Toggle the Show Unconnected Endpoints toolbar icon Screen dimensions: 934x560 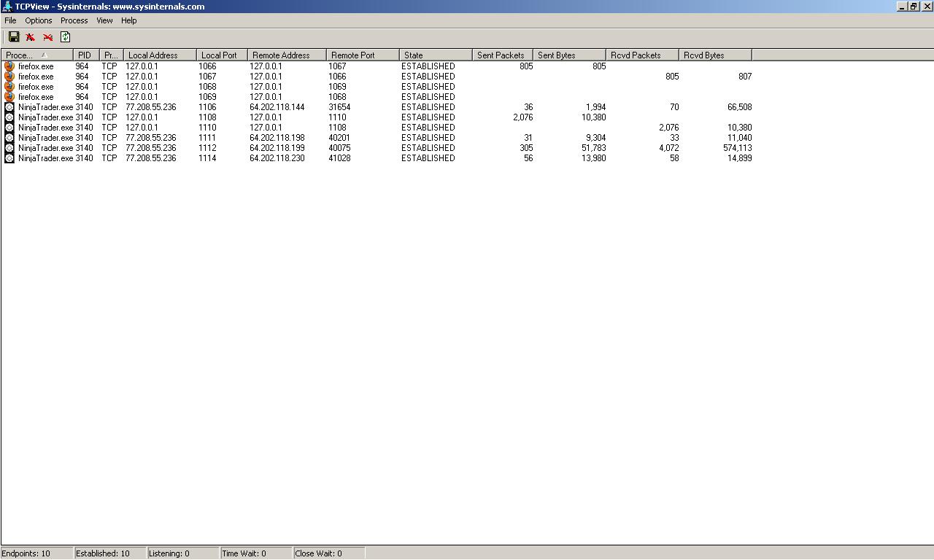tap(48, 37)
